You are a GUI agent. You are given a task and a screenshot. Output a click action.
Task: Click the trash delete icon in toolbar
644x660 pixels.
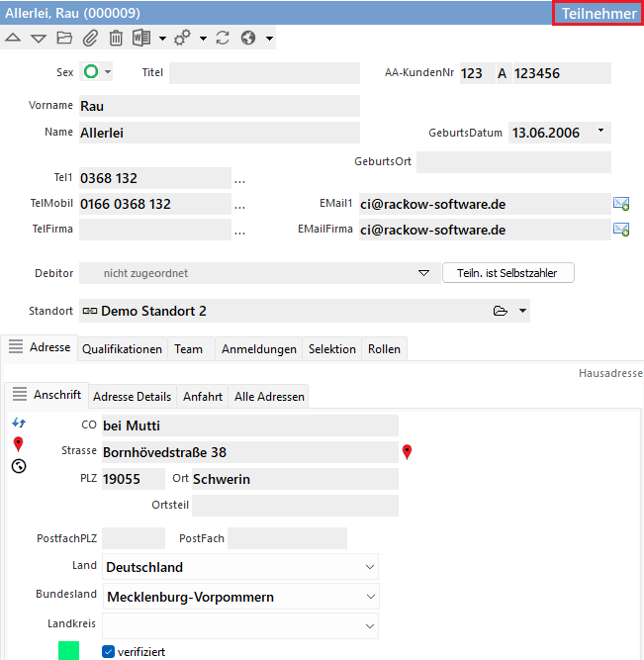pyautogui.click(x=116, y=39)
